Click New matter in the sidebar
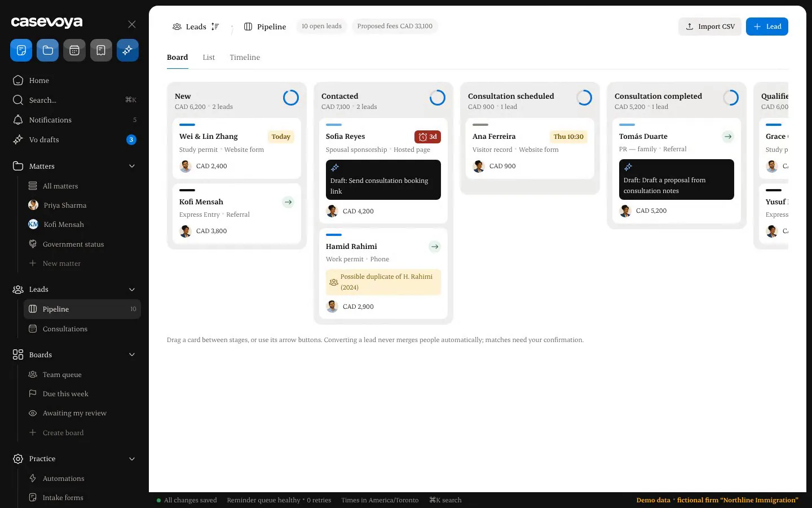 pyautogui.click(x=82, y=264)
